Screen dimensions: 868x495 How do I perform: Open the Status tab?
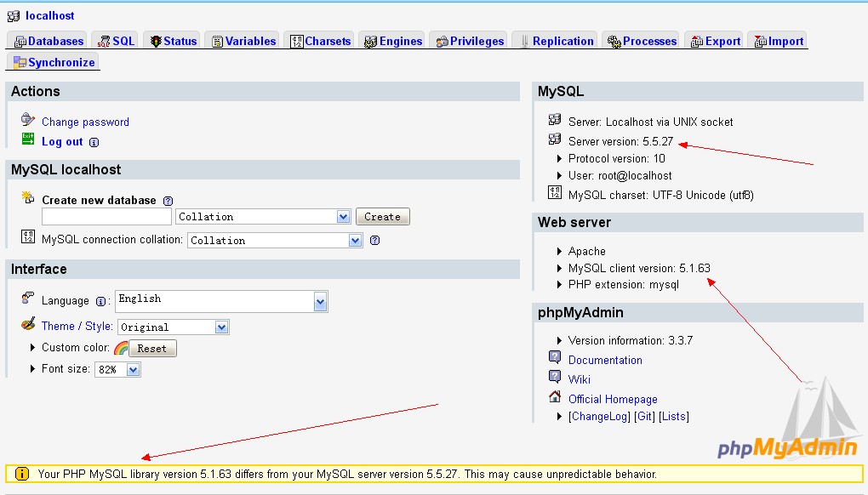[x=174, y=41]
